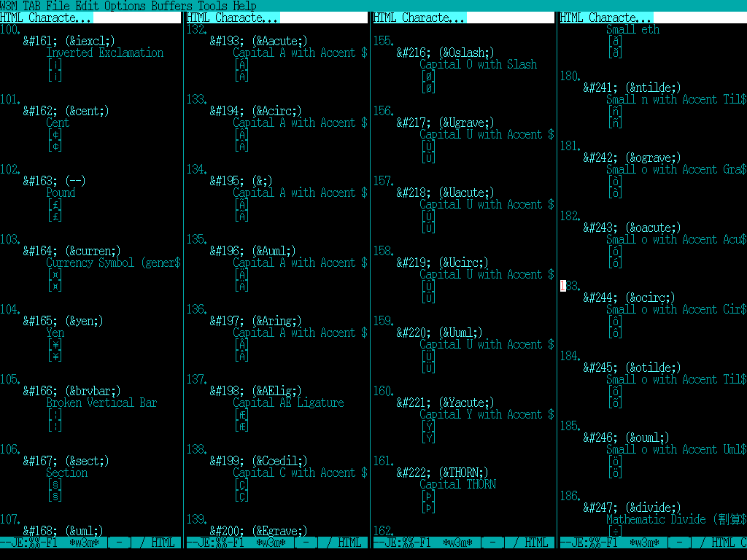
Task: Open the W3M menu
Action: point(9,6)
